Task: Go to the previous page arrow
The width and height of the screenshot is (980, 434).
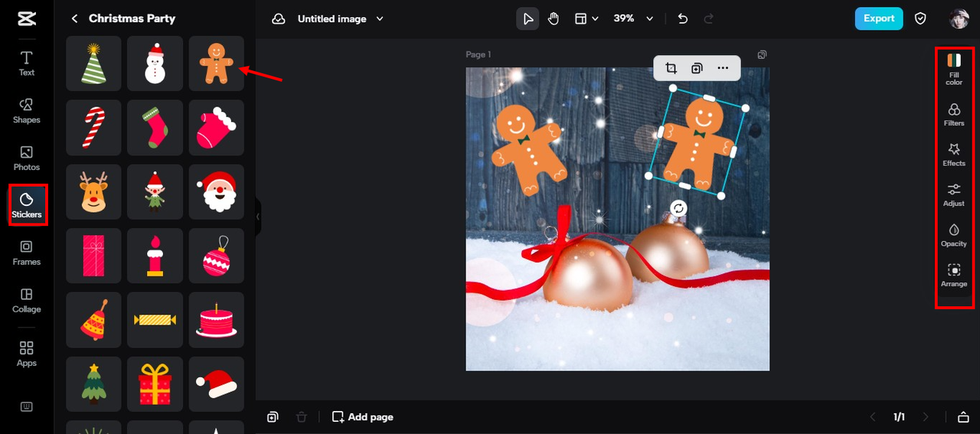Action: [x=873, y=417]
